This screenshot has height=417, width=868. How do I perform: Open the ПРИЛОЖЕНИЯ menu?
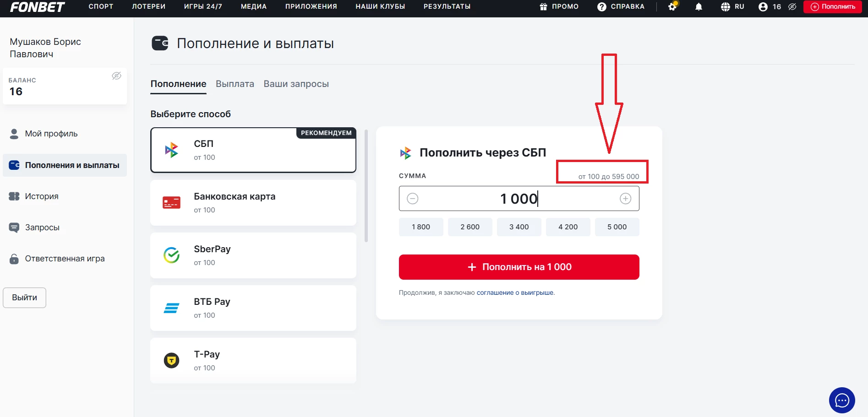311,7
